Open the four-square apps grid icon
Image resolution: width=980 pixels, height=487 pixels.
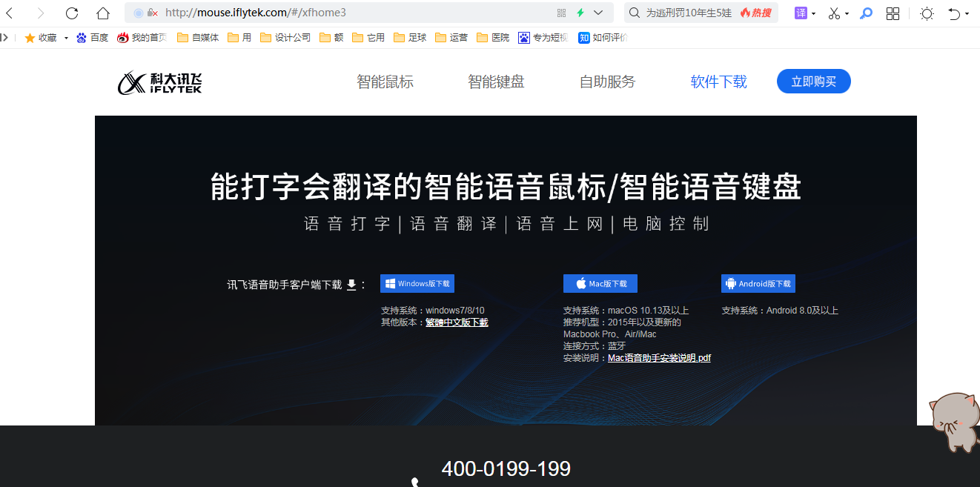point(893,13)
